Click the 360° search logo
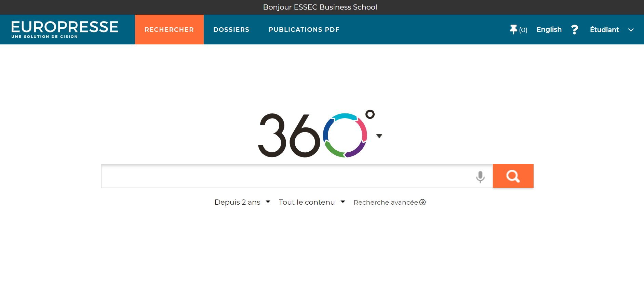 click(x=316, y=134)
